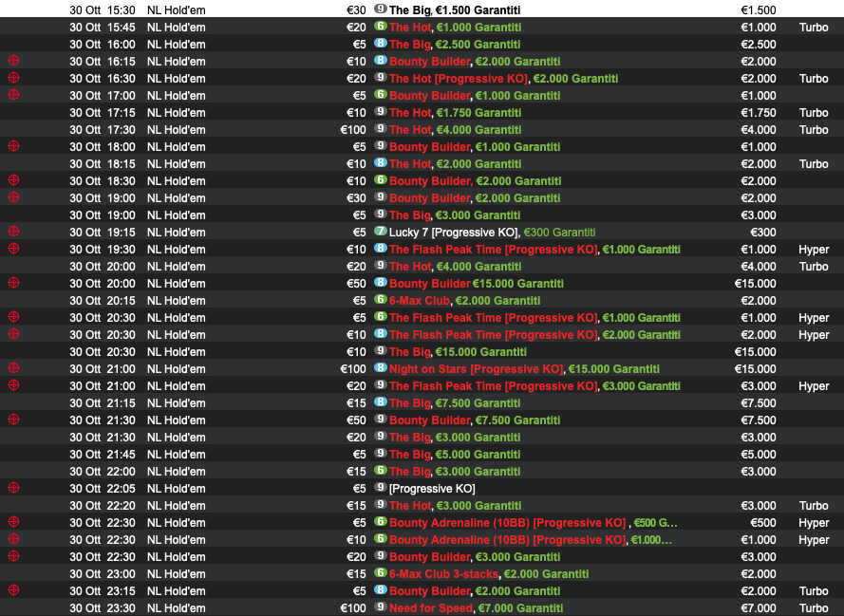Image resolution: width=844 pixels, height=616 pixels.
Task: Open the 6-Max Club 3-stacks tournament
Action: [x=489, y=574]
